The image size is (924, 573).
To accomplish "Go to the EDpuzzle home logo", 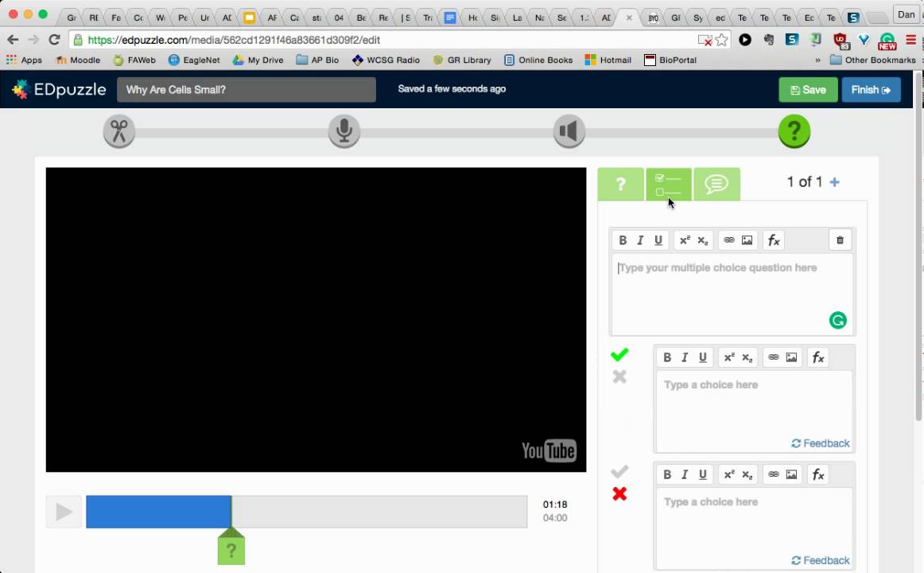I will tap(59, 90).
